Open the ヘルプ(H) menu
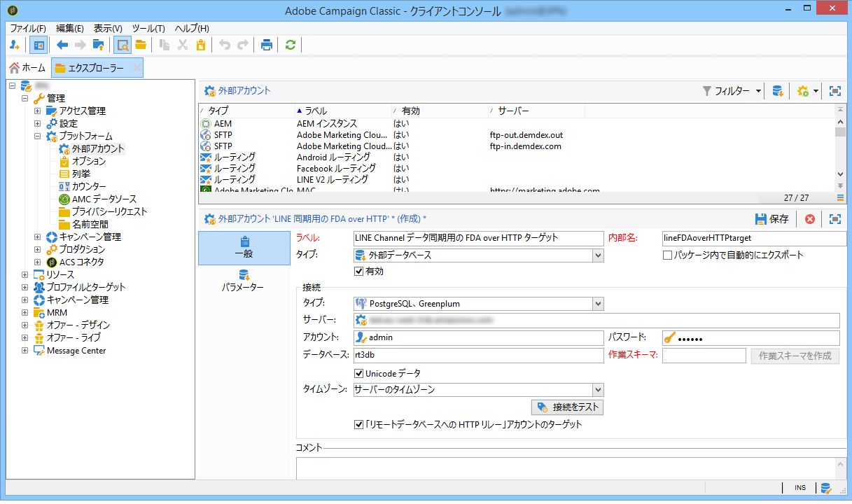This screenshot has width=852, height=504. pos(192,28)
